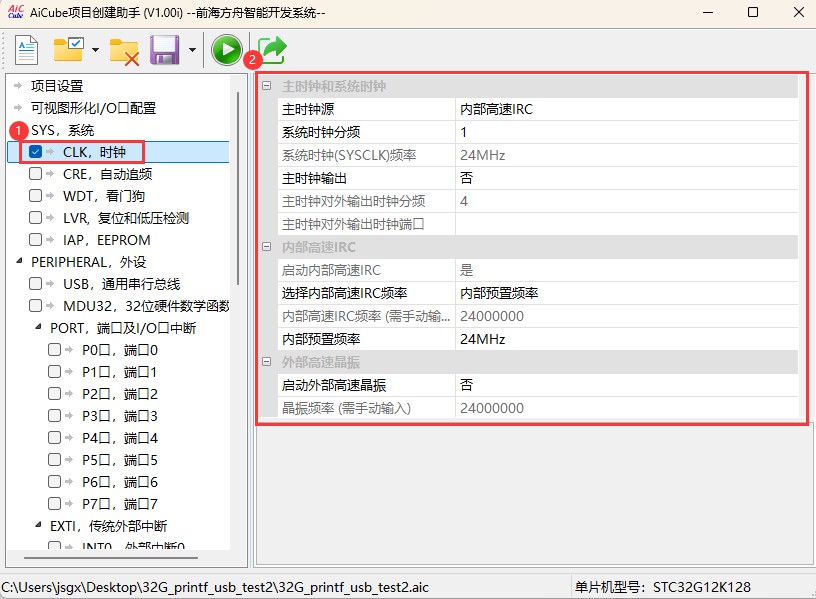The height and width of the screenshot is (599, 816).
Task: Tick the P6口 端口6 checkbox
Action: click(x=54, y=481)
